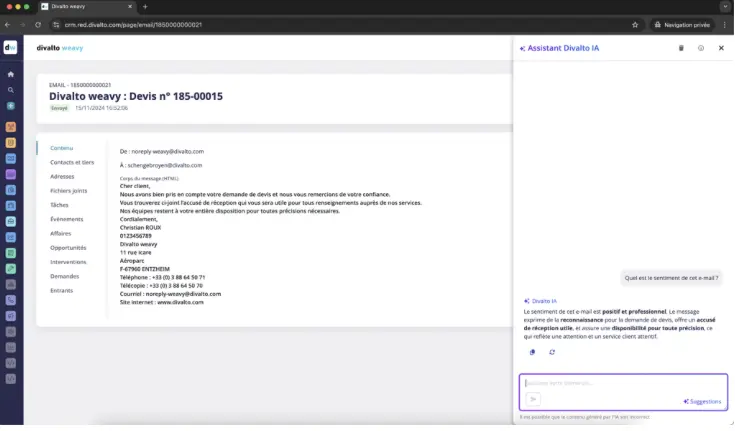The width and height of the screenshot is (735, 431).
Task: Bookmark this page with the star icon
Action: pos(635,24)
